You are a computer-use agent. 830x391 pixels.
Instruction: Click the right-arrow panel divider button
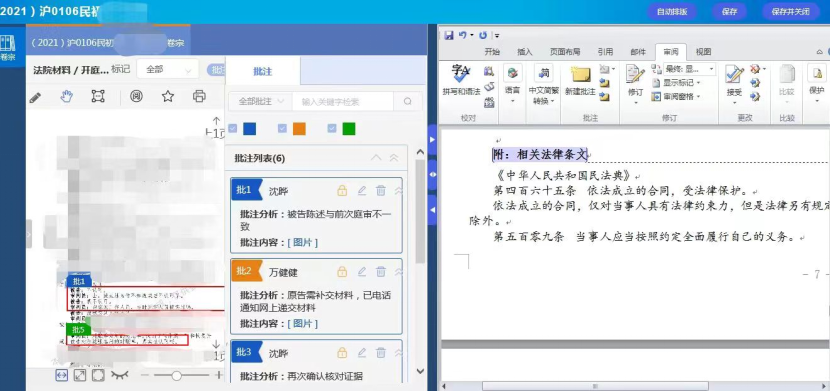(x=432, y=140)
